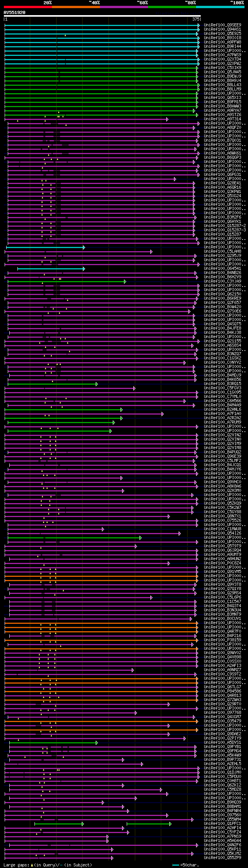Select the label UniRef100_B8AWW3
Image resolution: width=248 pixels, height=868 pixels.
coord(222,106)
